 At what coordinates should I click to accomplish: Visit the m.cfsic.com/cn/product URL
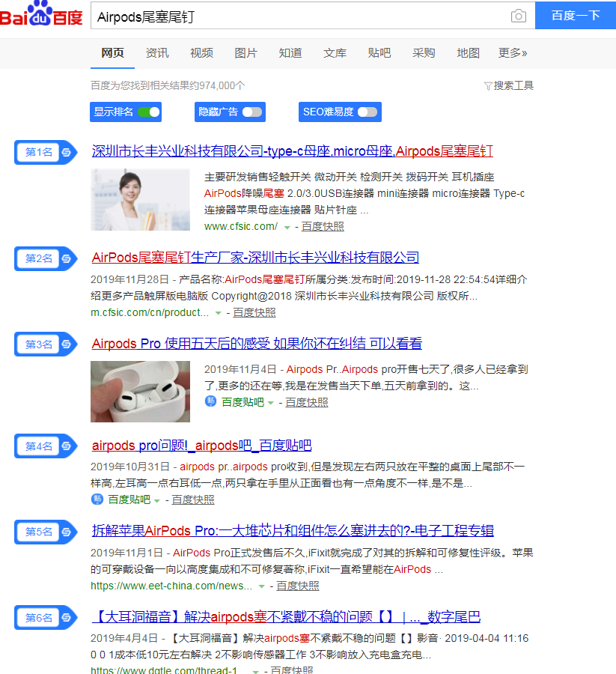click(150, 312)
